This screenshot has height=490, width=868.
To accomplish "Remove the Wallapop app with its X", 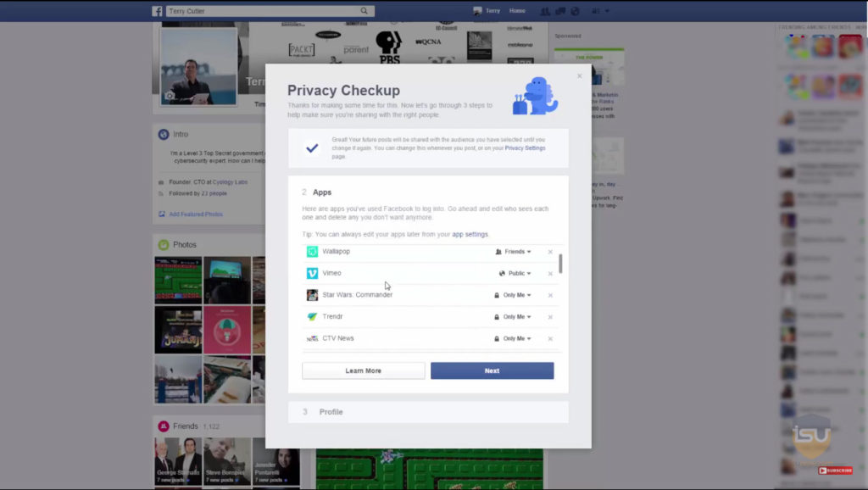I will tap(550, 252).
